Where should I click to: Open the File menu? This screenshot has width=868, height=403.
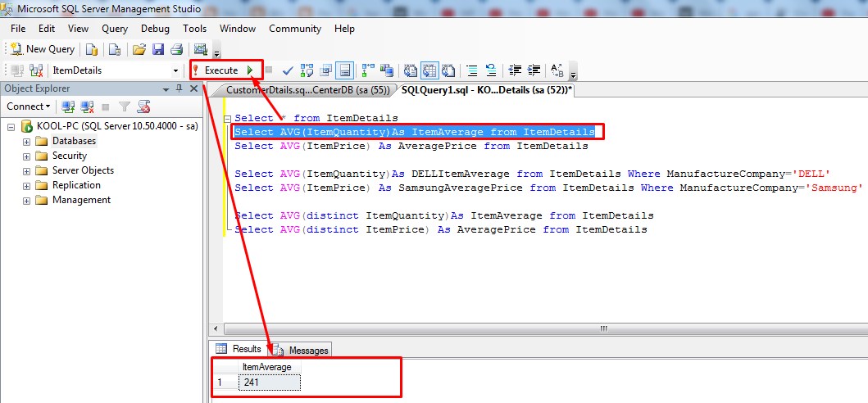18,29
